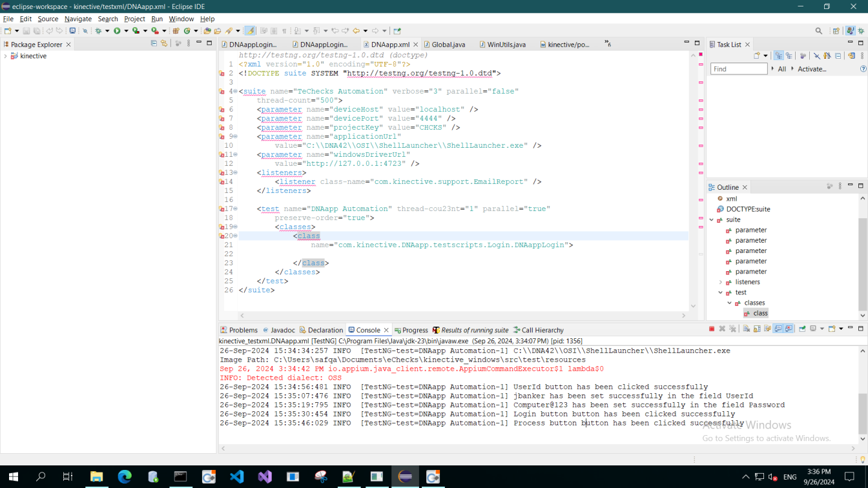868x488 pixels.
Task: Switch to the WinUtils.java editor tab
Action: point(506,45)
